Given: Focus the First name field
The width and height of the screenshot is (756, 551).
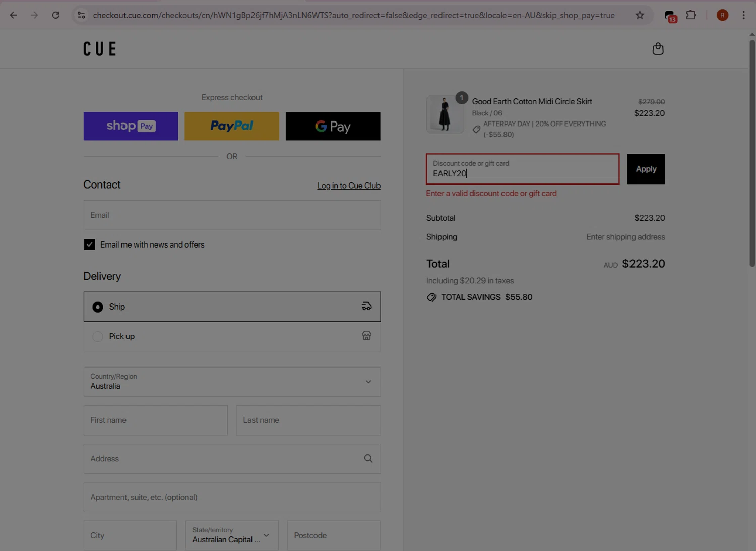Looking at the screenshot, I should pyautogui.click(x=155, y=420).
